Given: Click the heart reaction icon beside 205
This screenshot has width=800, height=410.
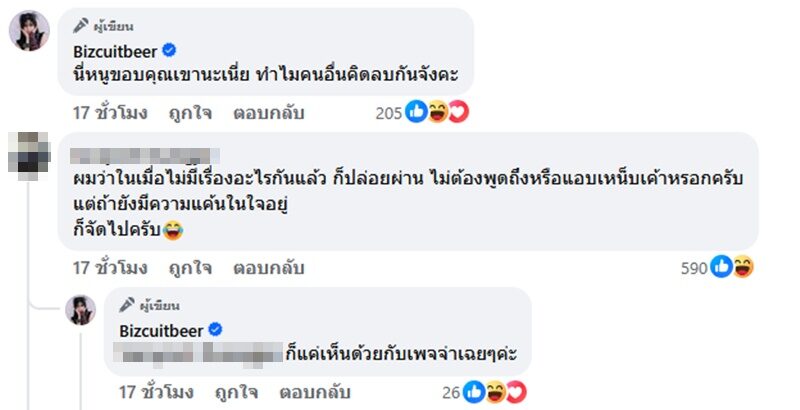Looking at the screenshot, I should coord(458,113).
